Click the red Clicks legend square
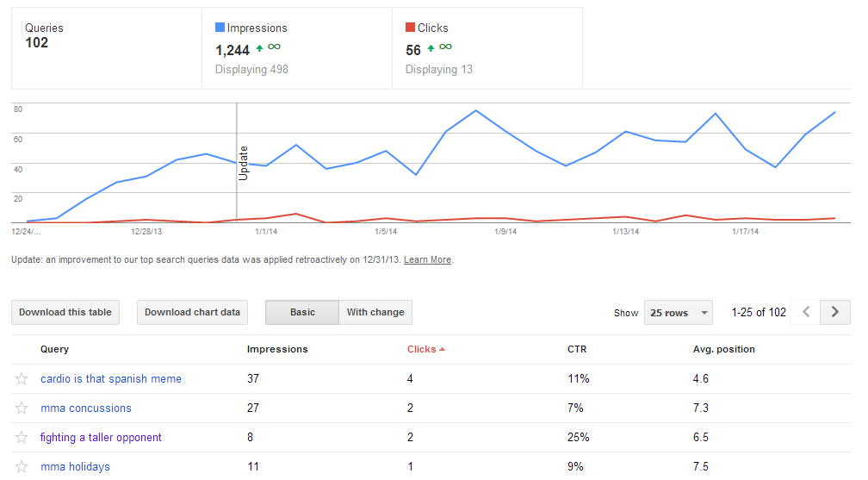Screen dimensions: 868x480 coord(411,28)
